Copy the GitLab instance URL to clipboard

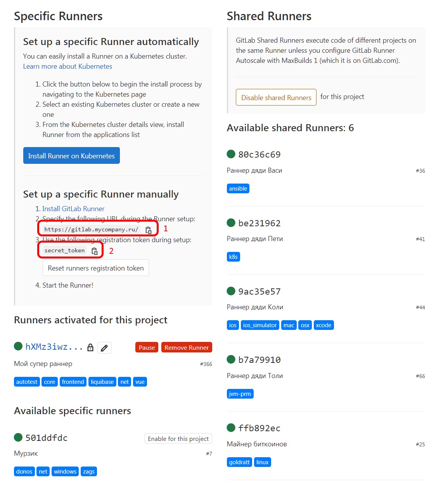(148, 229)
